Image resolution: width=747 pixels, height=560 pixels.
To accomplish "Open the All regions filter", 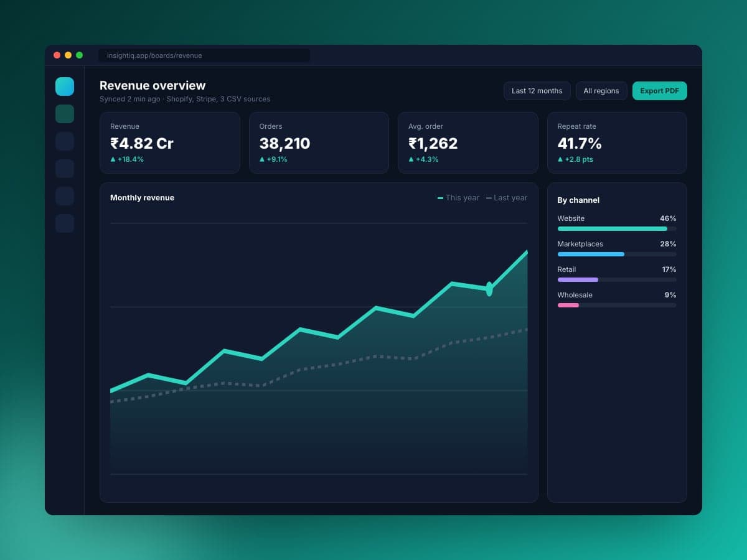I will (x=601, y=91).
